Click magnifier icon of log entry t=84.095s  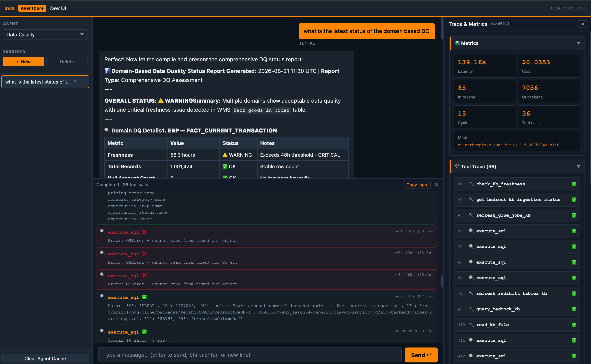tap(102, 231)
